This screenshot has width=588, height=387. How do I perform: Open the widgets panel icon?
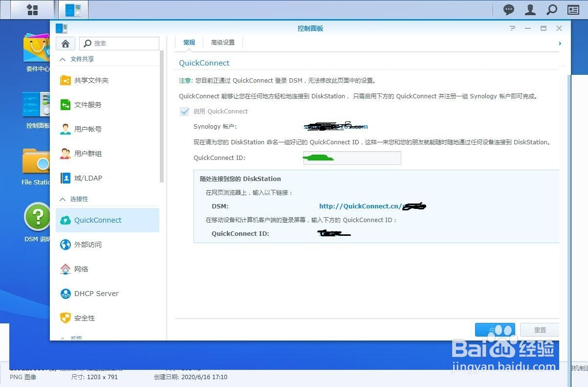(x=573, y=9)
